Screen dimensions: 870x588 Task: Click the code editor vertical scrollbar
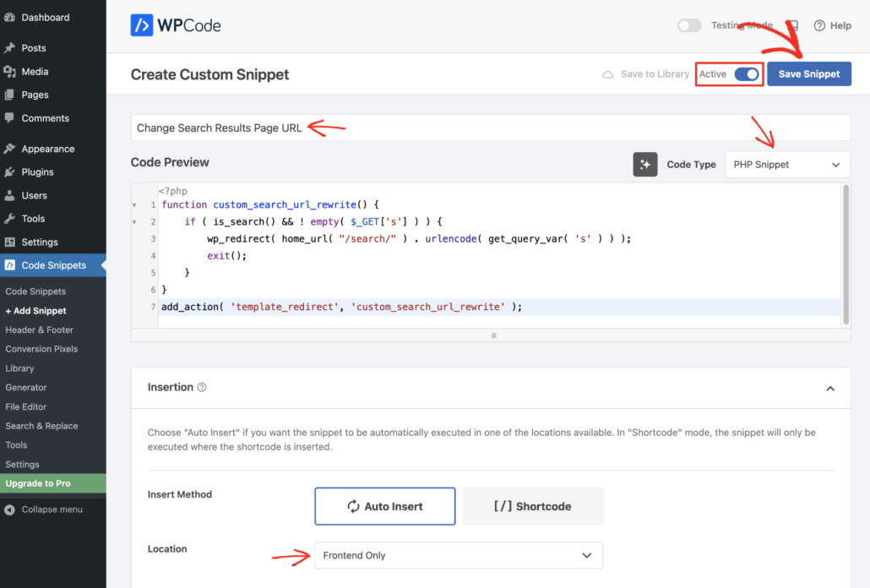[x=846, y=254]
